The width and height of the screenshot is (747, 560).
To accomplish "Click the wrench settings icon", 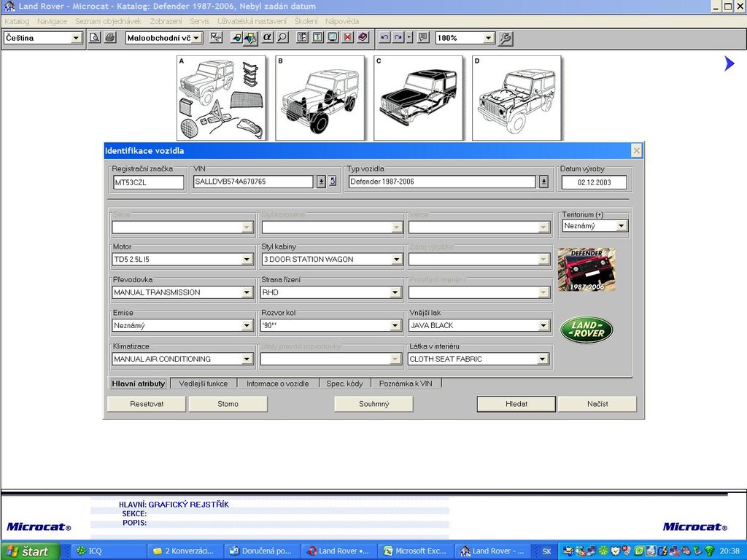I will pyautogui.click(x=505, y=38).
